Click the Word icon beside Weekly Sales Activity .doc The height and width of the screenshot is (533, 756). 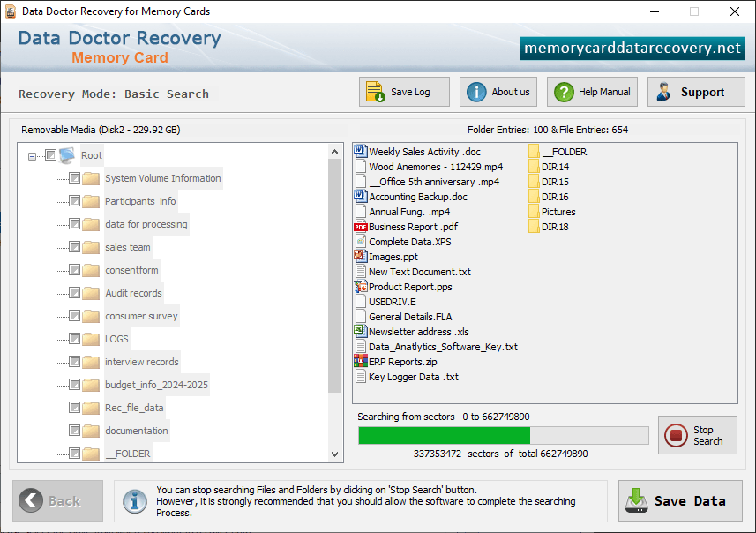[361, 152]
